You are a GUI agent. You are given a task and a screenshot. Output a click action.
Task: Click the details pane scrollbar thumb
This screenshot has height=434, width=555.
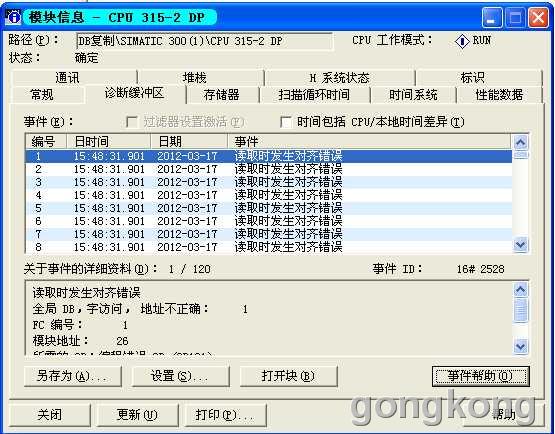(x=520, y=310)
